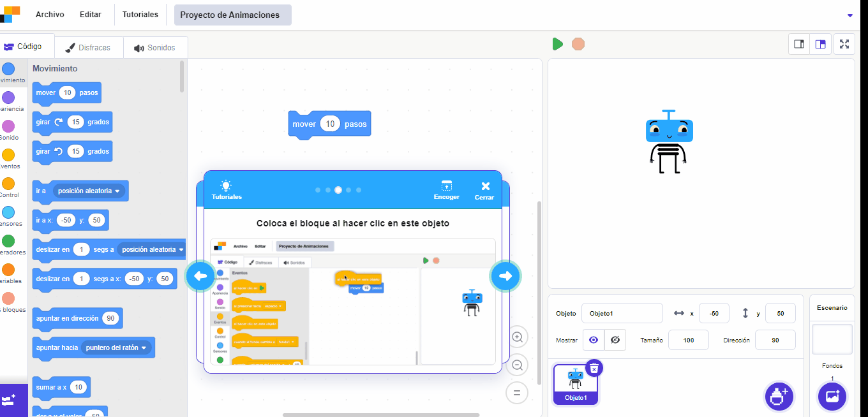Viewport: 868px width, 417px height.
Task: Close the tutorial card with Cerrar
Action: pyautogui.click(x=484, y=190)
